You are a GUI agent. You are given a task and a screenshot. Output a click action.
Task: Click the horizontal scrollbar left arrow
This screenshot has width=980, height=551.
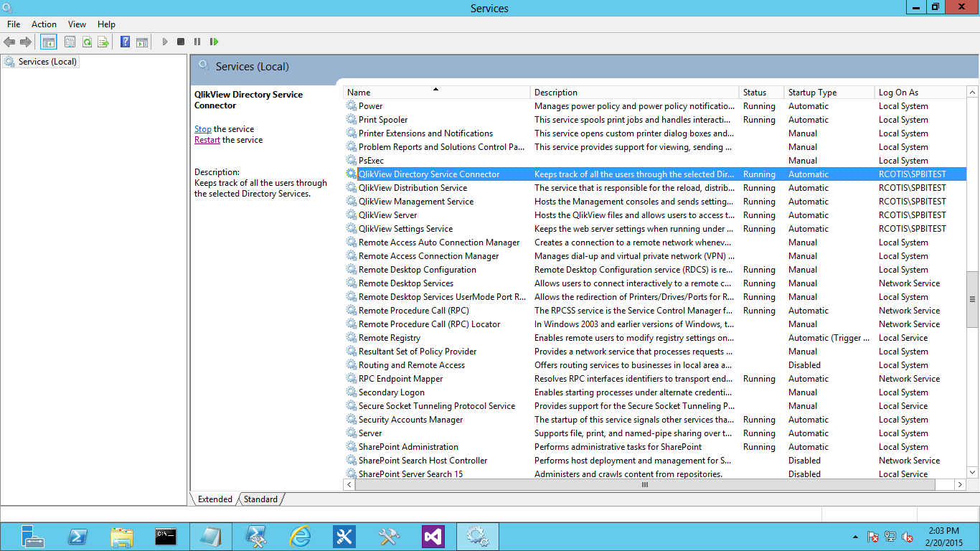[350, 485]
